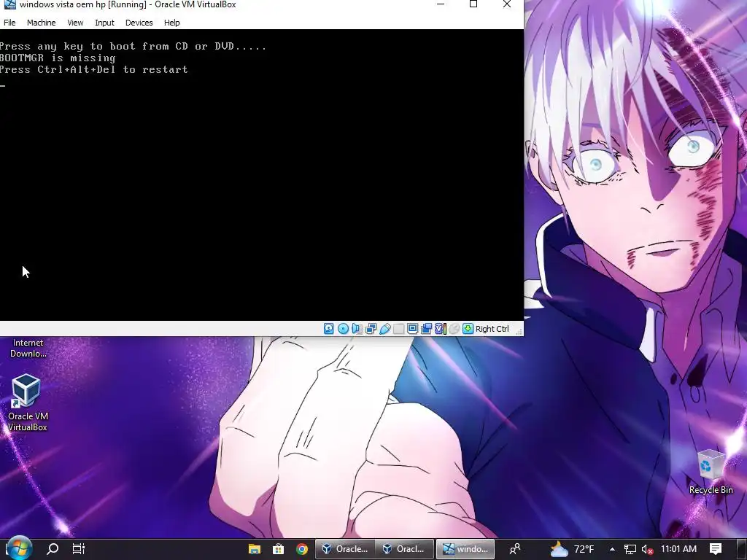Click inside the VM boot screen

[262, 175]
